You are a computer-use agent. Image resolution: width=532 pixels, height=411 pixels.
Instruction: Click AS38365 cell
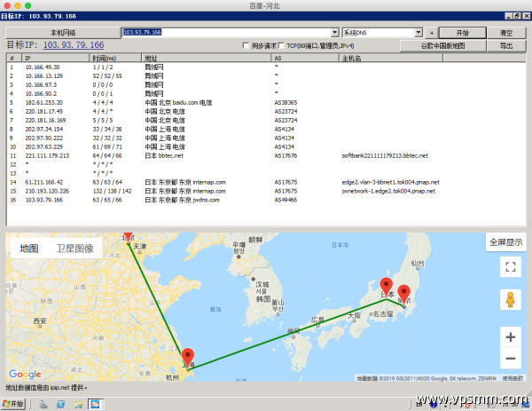286,103
